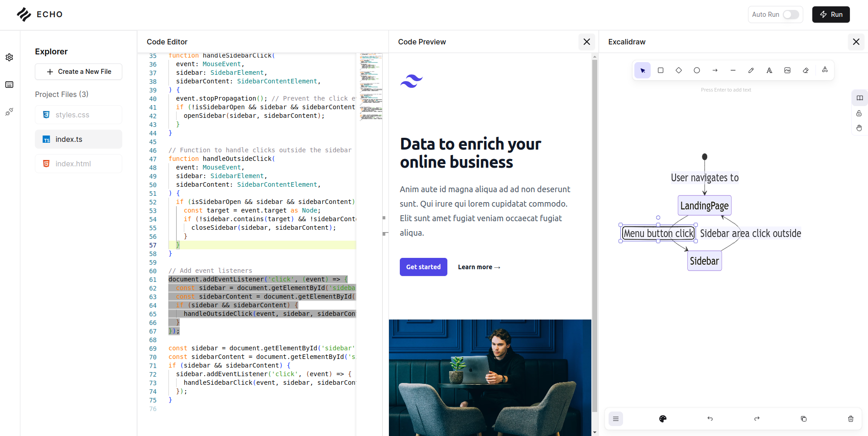Toggle the hand pan tool
The image size is (868, 436).
tap(859, 128)
